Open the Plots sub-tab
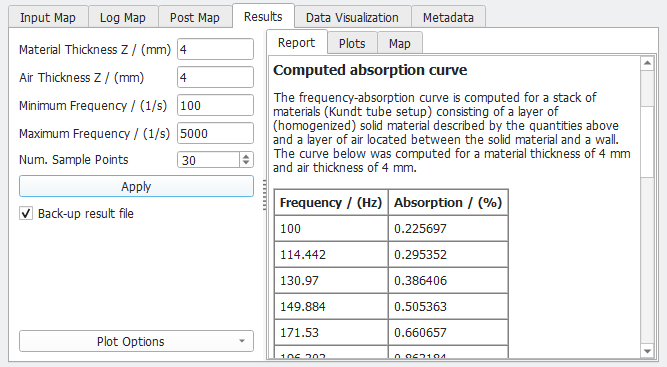 pyautogui.click(x=352, y=43)
